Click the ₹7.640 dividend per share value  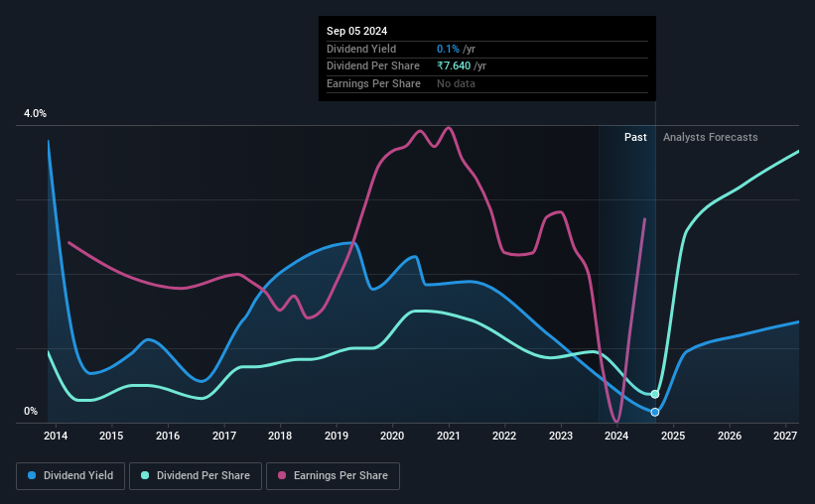(x=454, y=66)
